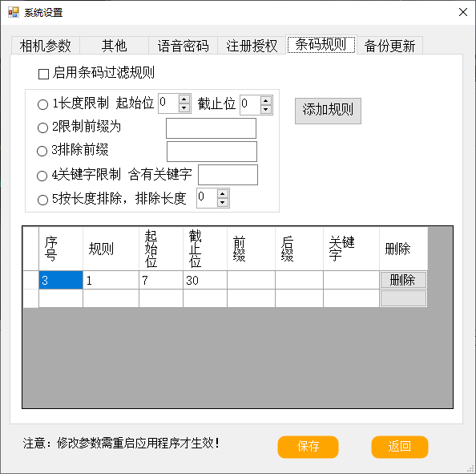Decrease the 截止位 value with down arrow
Viewport: 476px width, 474px height.
[265, 109]
